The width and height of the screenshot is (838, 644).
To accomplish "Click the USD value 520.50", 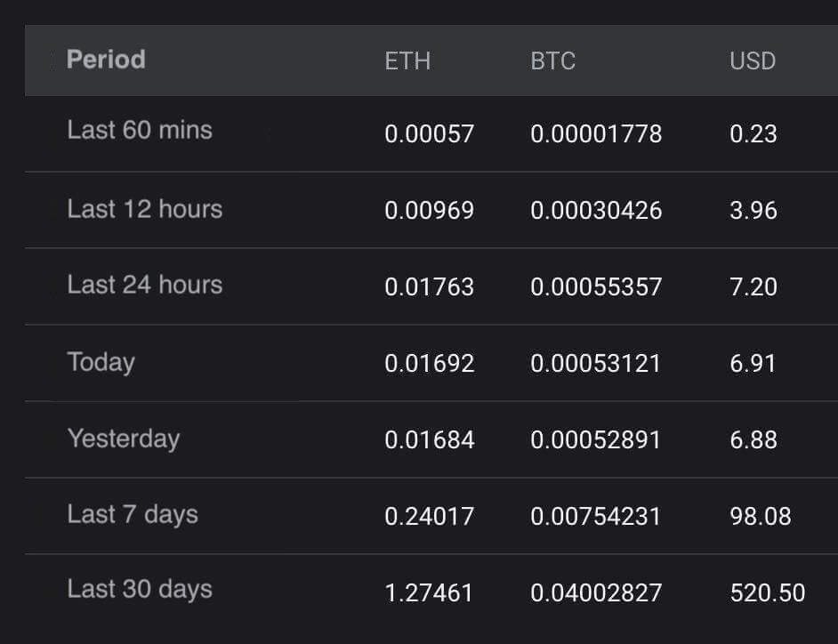I will [x=768, y=592].
